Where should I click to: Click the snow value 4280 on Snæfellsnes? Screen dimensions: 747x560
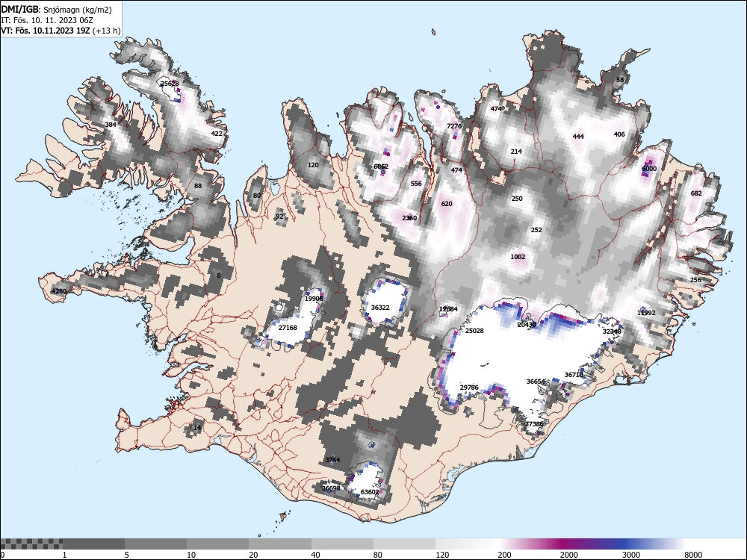(x=59, y=291)
